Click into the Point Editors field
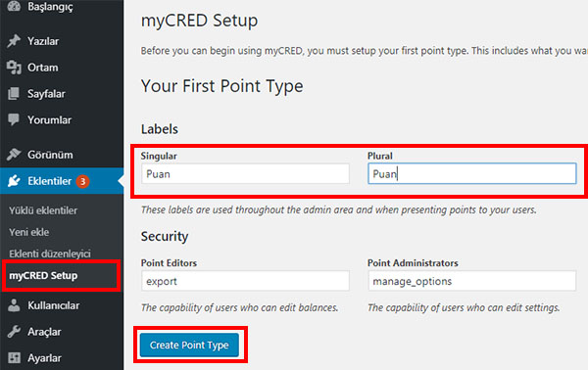Viewport: 588px width, 370px height. [245, 281]
